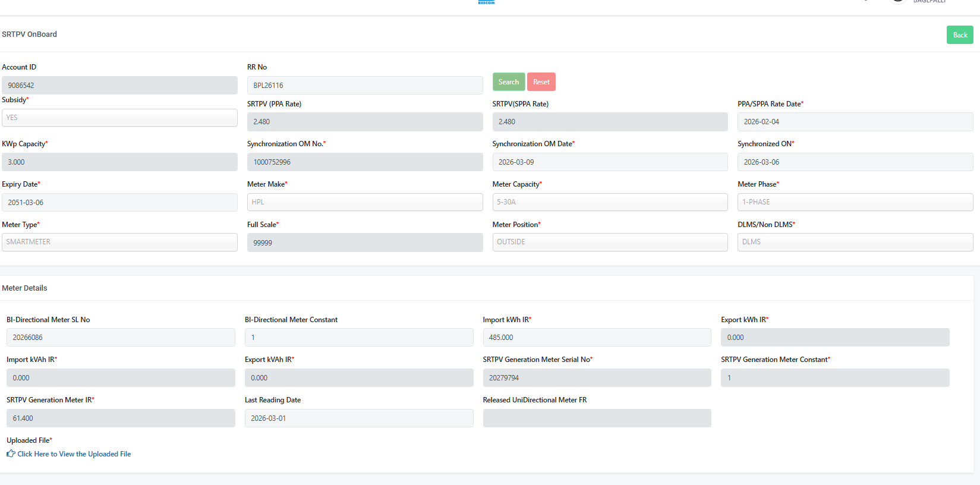The width and height of the screenshot is (980, 485).
Task: Focus the Export kVAh IR field
Action: 359,378
